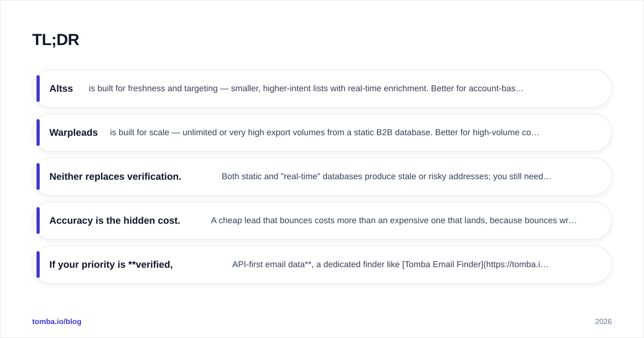The width and height of the screenshot is (644, 338).
Task: Click the purple bar beside Neither replaces verification
Action: (x=38, y=177)
